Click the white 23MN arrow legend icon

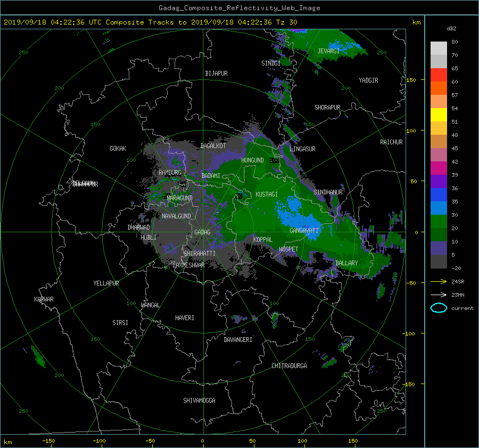coord(439,295)
